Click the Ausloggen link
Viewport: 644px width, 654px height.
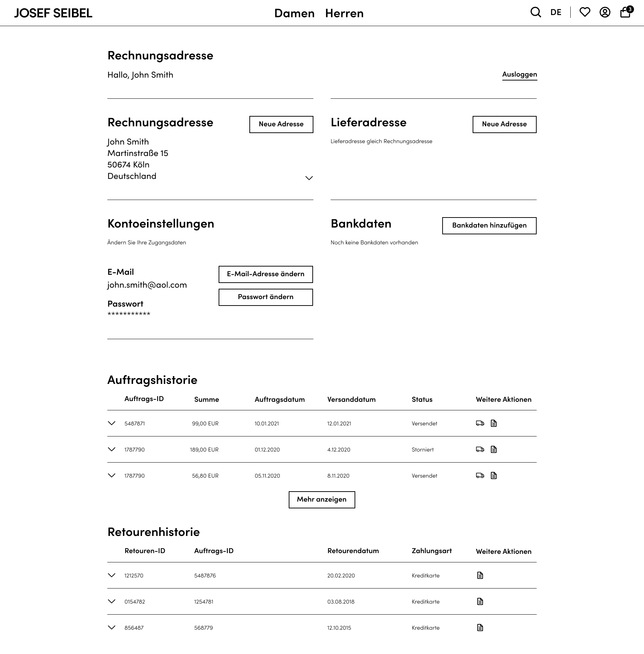tap(519, 74)
